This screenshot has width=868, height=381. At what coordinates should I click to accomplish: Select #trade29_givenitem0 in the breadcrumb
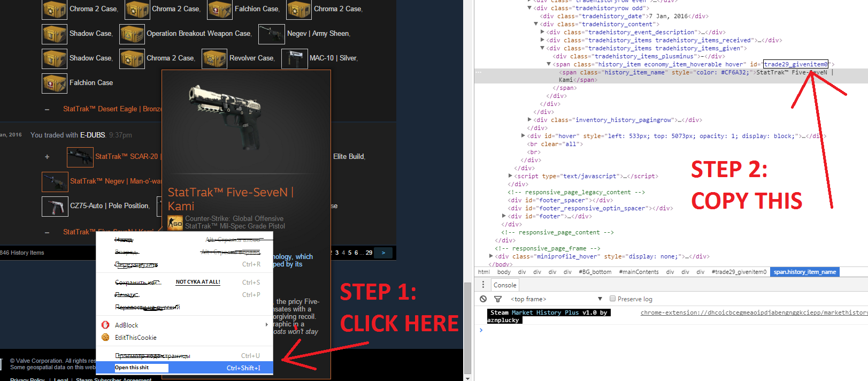coord(739,272)
